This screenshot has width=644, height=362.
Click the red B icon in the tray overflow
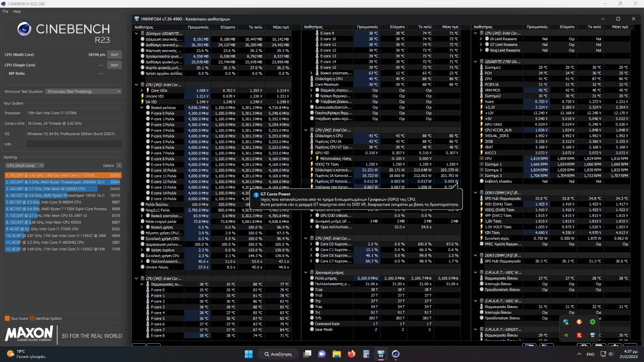click(579, 335)
